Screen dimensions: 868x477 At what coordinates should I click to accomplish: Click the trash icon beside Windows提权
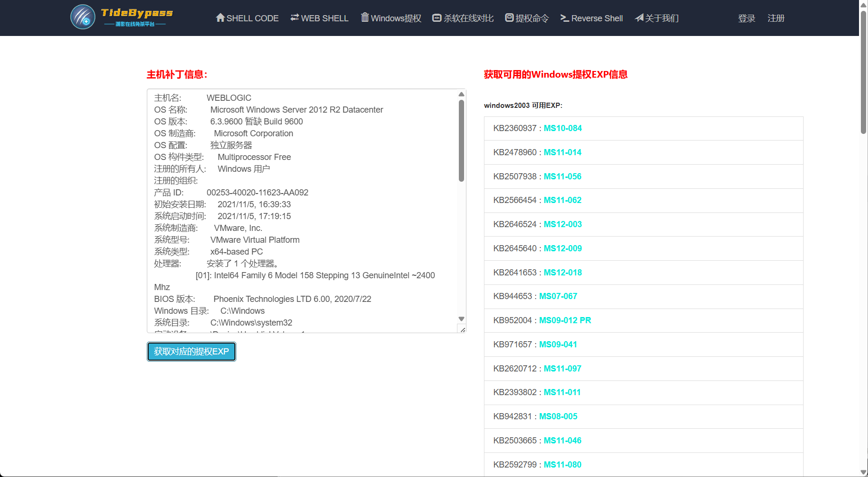[x=365, y=18]
